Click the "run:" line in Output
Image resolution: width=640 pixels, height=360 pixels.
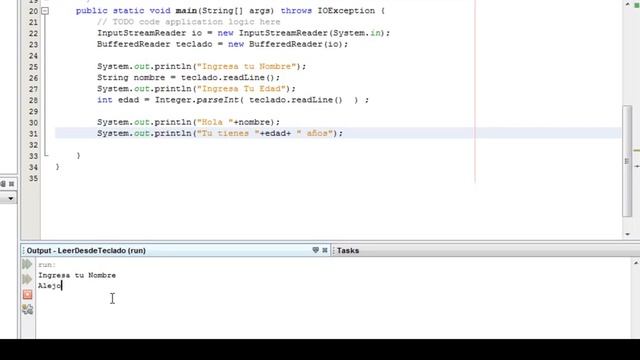(x=47, y=265)
